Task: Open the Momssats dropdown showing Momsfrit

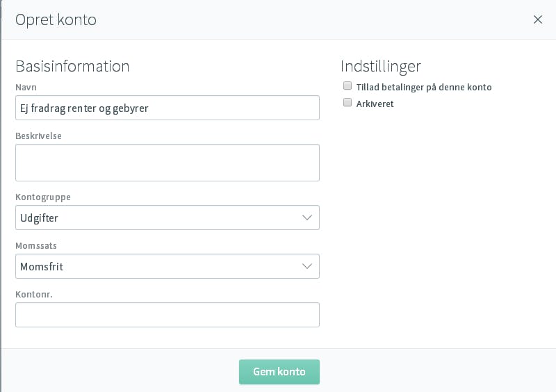Action: tap(167, 266)
